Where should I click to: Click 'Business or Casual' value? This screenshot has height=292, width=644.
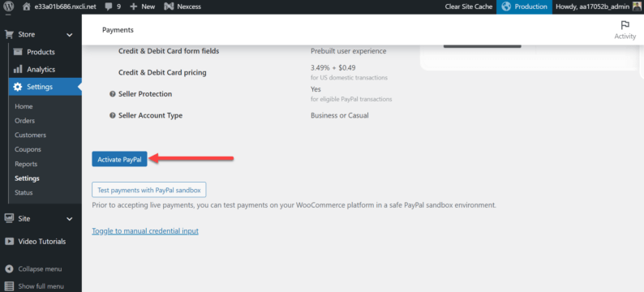(340, 115)
